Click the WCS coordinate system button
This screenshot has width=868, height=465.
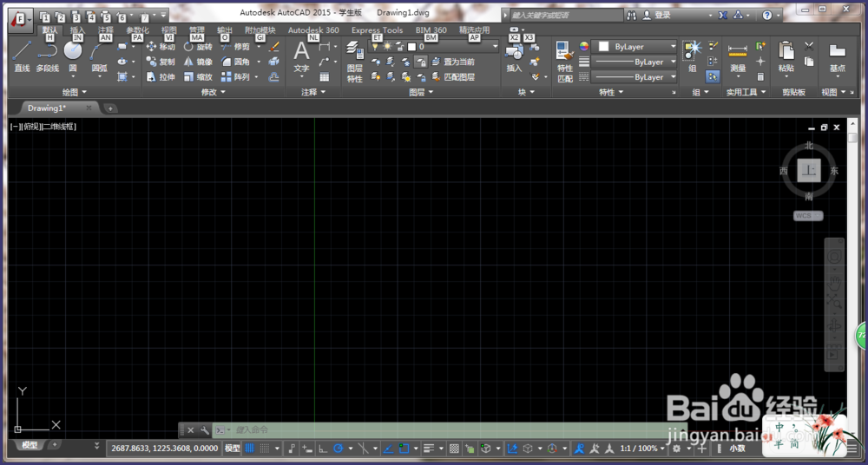(x=808, y=216)
